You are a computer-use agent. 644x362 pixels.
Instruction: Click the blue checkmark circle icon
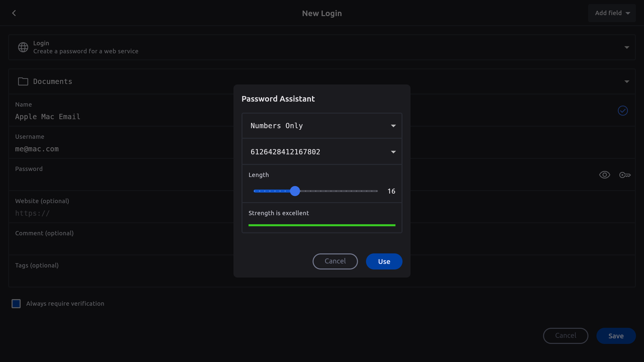[623, 111]
